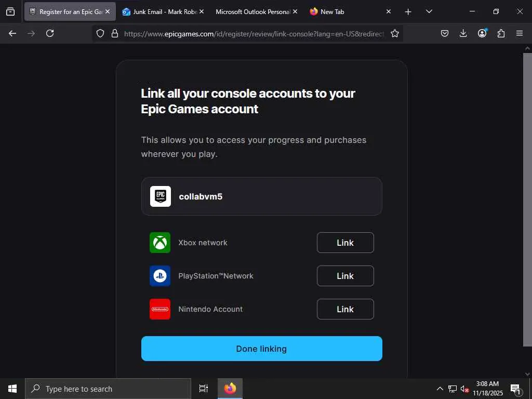Image resolution: width=532 pixels, height=399 pixels.
Task: Open the downloads panel
Action: pos(463,33)
